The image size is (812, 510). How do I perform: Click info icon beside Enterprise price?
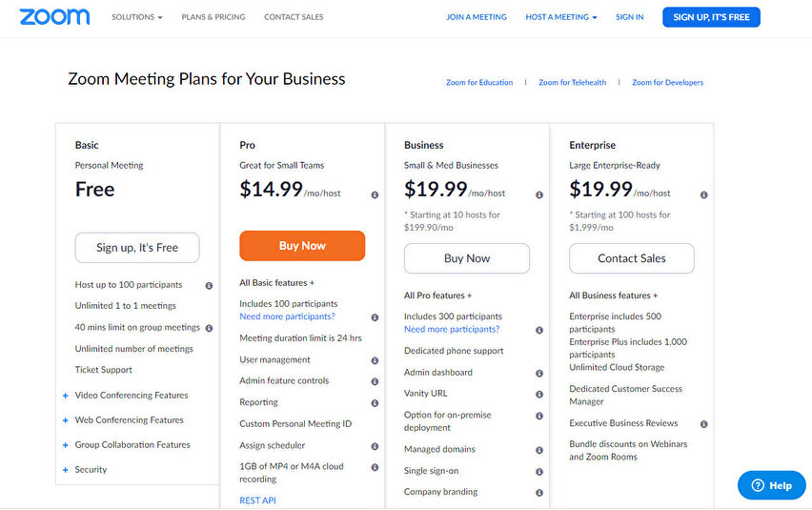pos(704,194)
